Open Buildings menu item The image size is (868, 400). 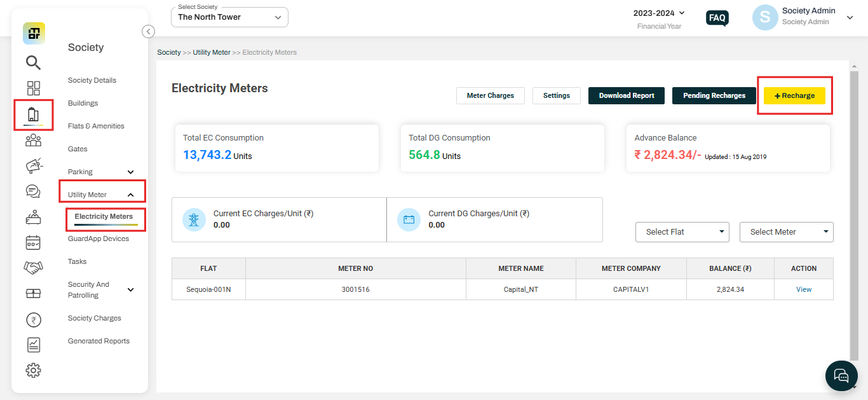click(83, 103)
